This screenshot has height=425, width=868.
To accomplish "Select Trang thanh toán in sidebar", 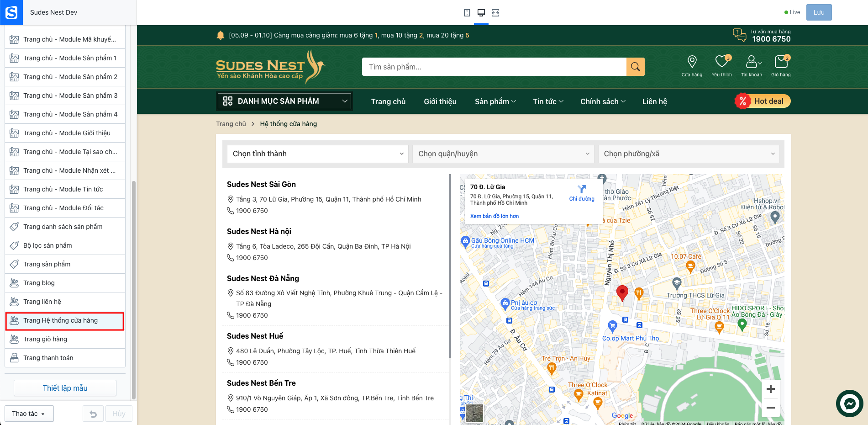I will 65,358.
